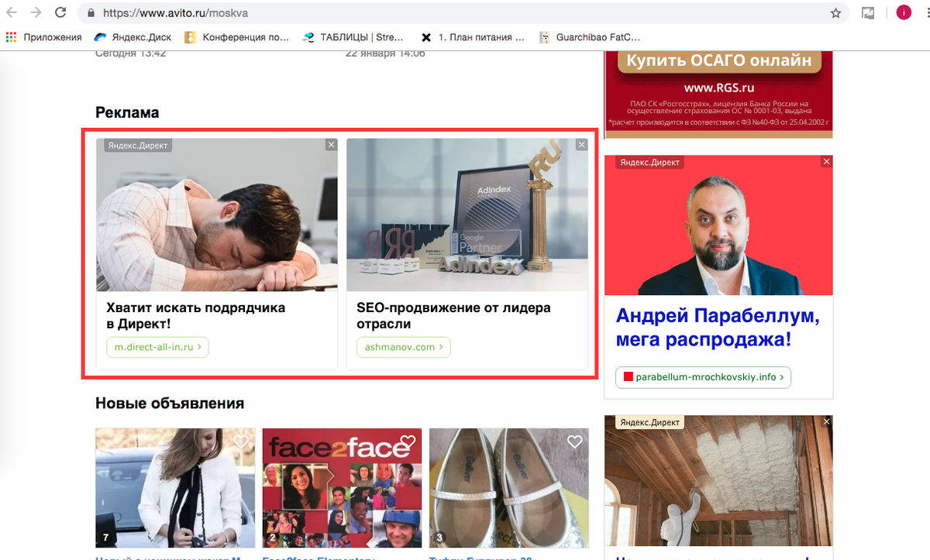The image size is (930, 560).
Task: Close the sleeping man Direct ad
Action: 331,145
